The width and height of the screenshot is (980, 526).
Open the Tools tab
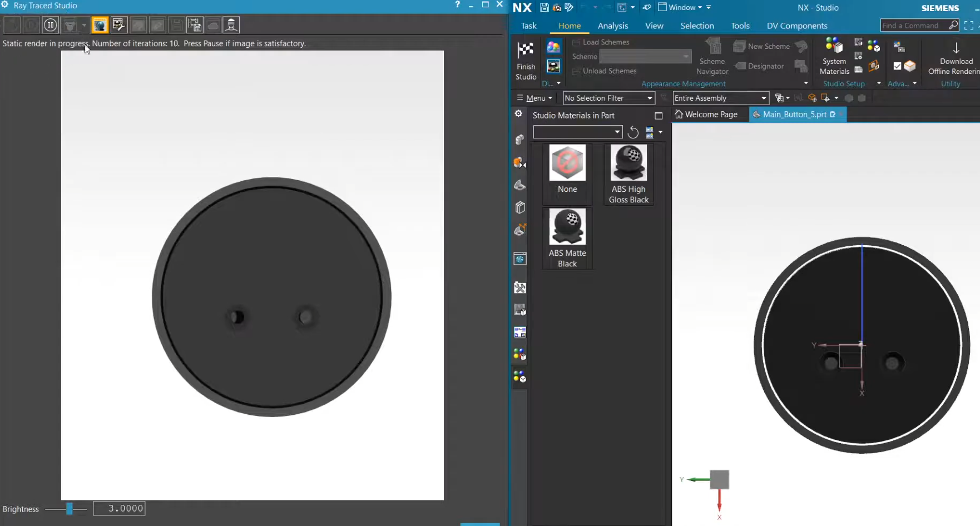(740, 26)
